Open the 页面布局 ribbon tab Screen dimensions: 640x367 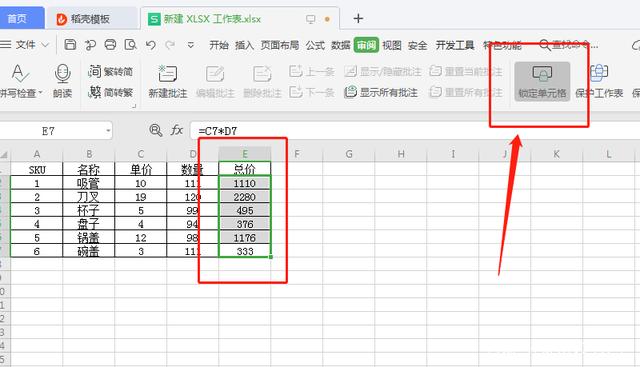(280, 45)
